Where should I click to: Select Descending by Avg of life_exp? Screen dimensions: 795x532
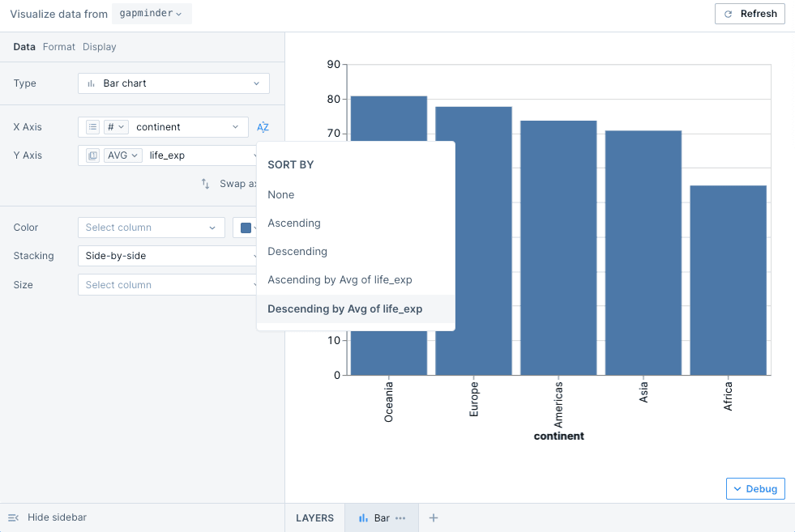345,309
